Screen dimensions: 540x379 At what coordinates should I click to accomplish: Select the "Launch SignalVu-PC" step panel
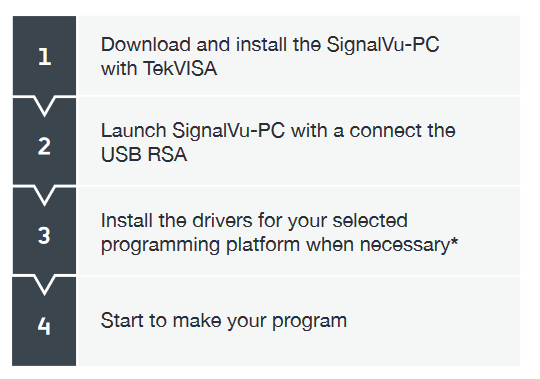point(299,141)
